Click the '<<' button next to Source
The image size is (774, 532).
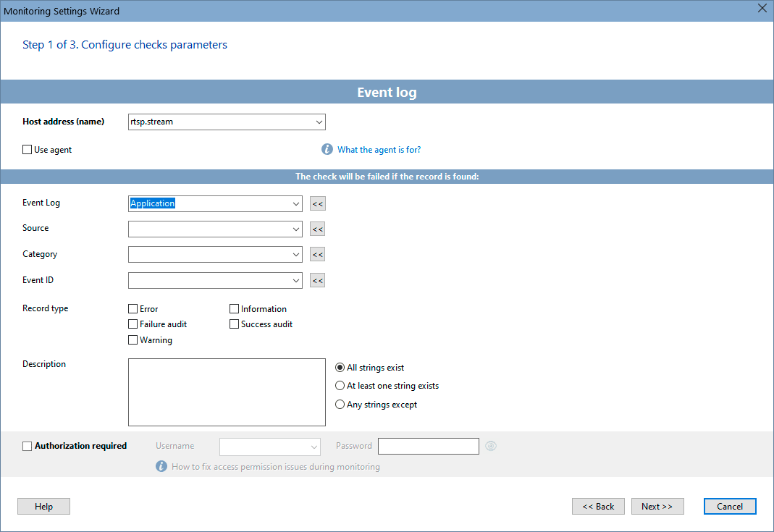(x=317, y=229)
